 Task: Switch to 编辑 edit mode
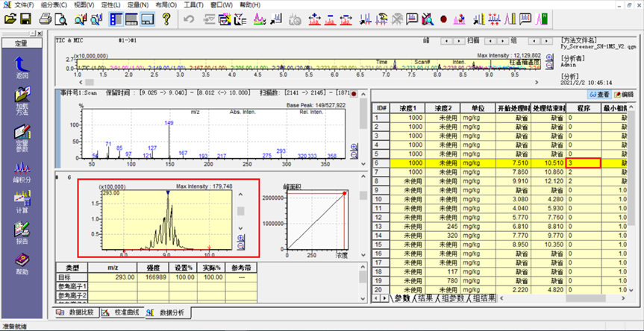tap(624, 95)
